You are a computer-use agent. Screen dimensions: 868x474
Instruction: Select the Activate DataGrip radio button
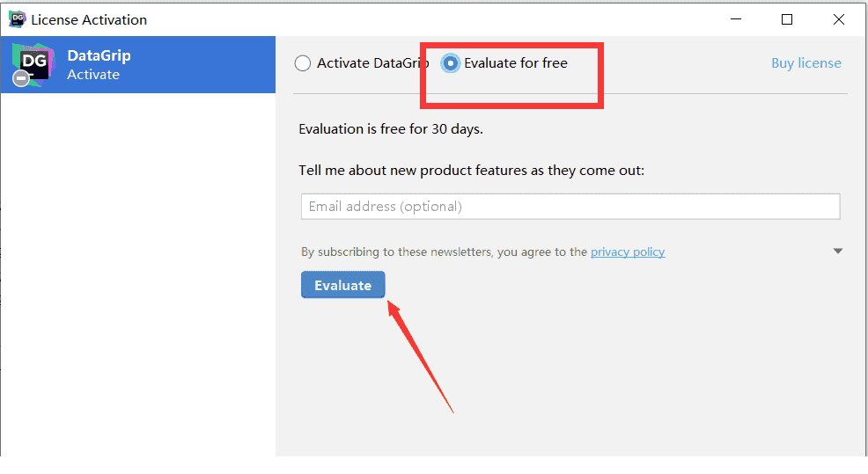(303, 63)
